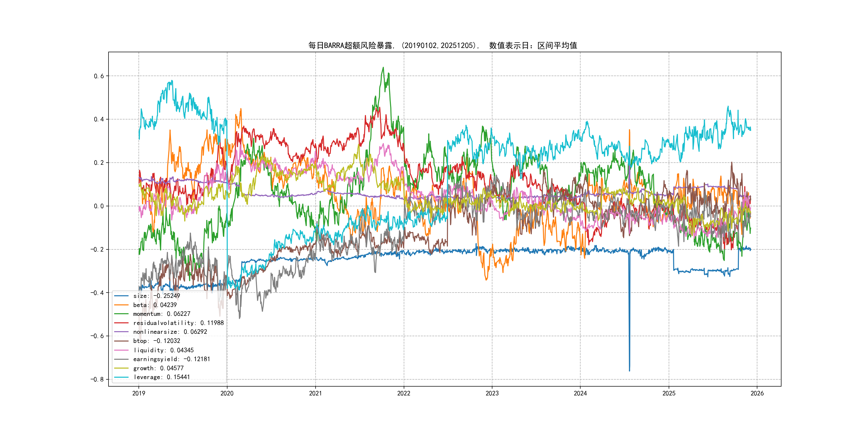Click the 0.6 y-axis tick label

(99, 76)
